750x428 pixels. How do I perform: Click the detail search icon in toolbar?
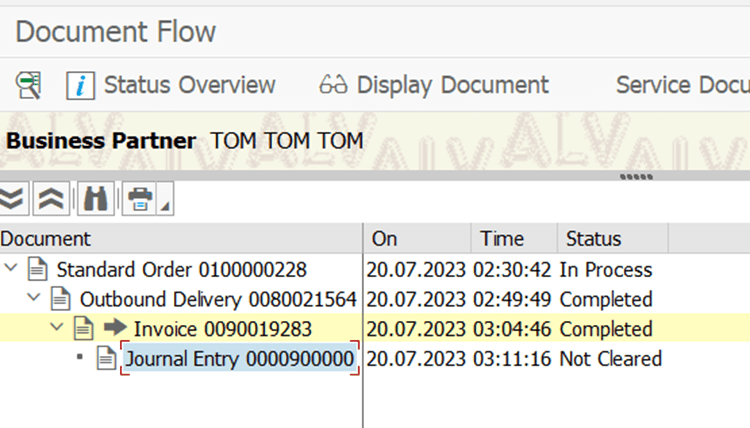click(x=29, y=85)
